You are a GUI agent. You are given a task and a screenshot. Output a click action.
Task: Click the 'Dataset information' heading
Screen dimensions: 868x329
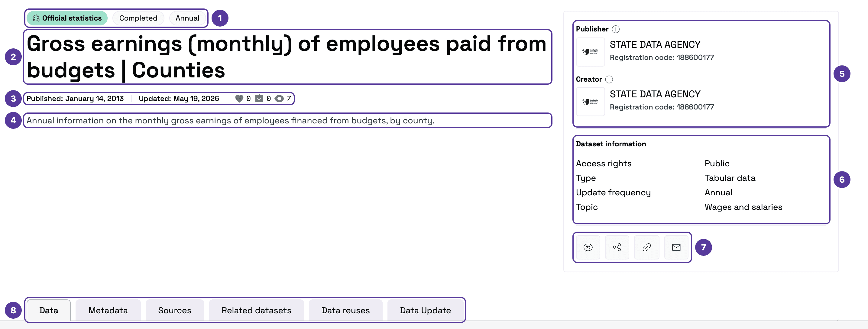pos(611,144)
